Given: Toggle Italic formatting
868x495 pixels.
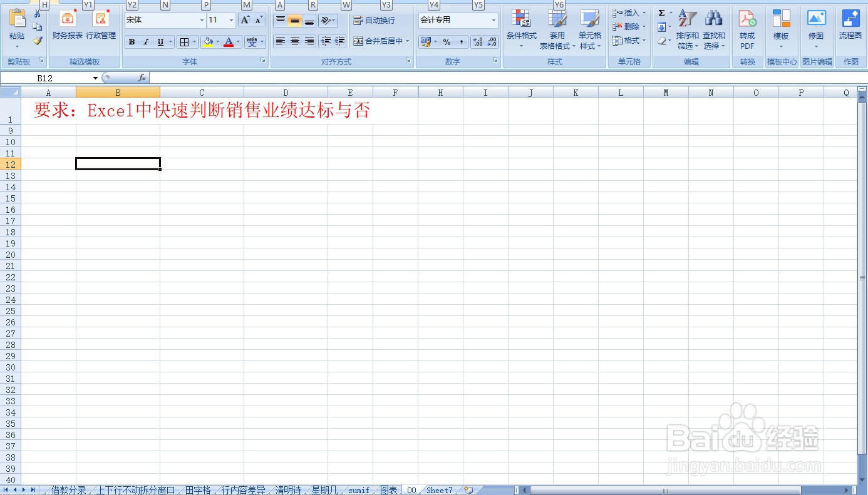Looking at the screenshot, I should click(146, 42).
